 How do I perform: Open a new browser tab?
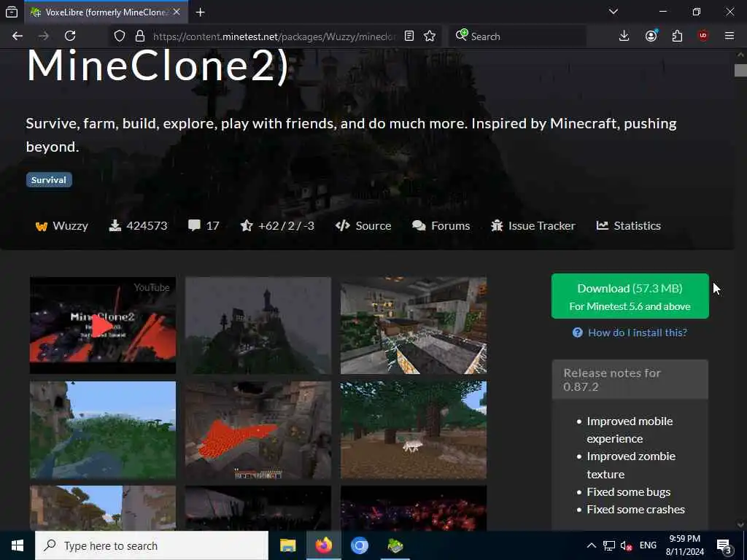pyautogui.click(x=200, y=12)
